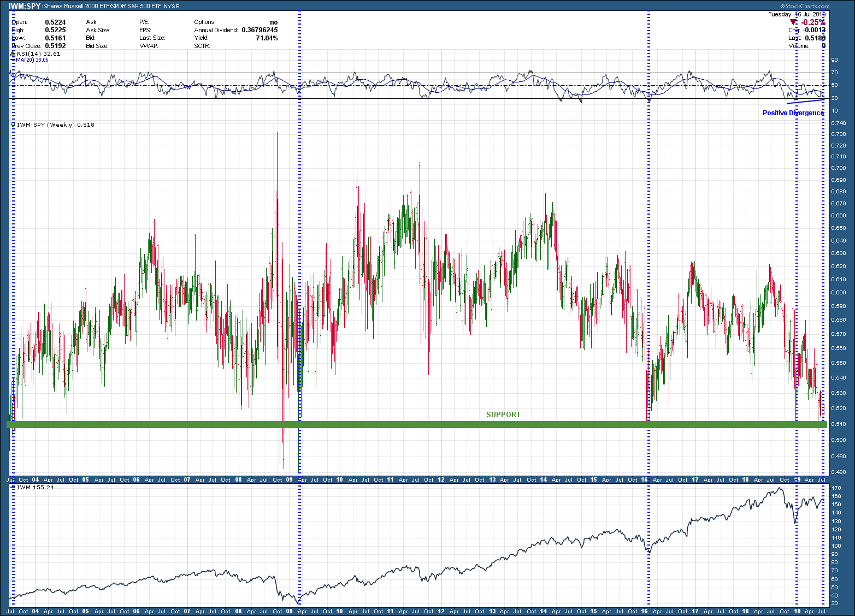Screen dimensions: 855x616
Task: Click the Last Size label
Action: click(x=152, y=38)
